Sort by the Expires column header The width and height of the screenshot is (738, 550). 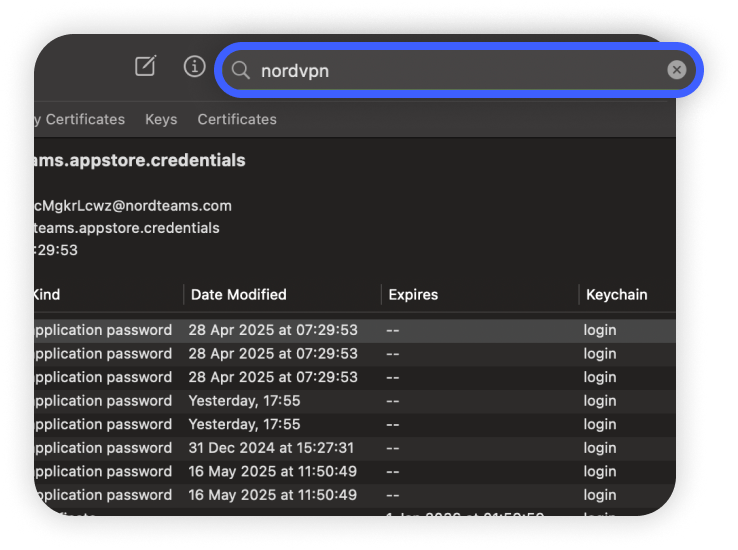(413, 295)
